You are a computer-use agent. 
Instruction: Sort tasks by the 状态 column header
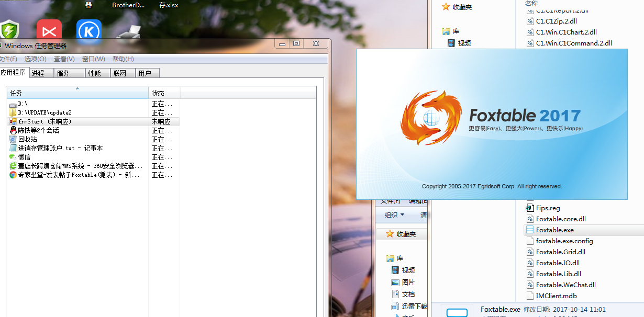tap(164, 93)
